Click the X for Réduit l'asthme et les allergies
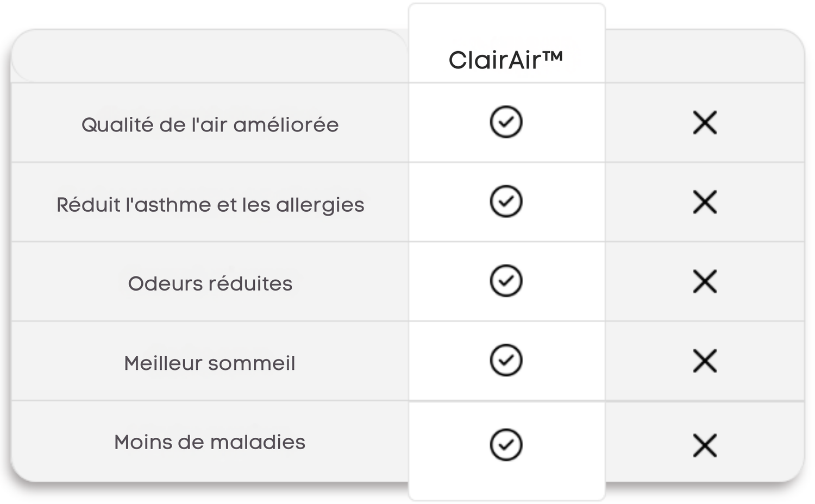This screenshot has width=815, height=504. click(x=705, y=202)
